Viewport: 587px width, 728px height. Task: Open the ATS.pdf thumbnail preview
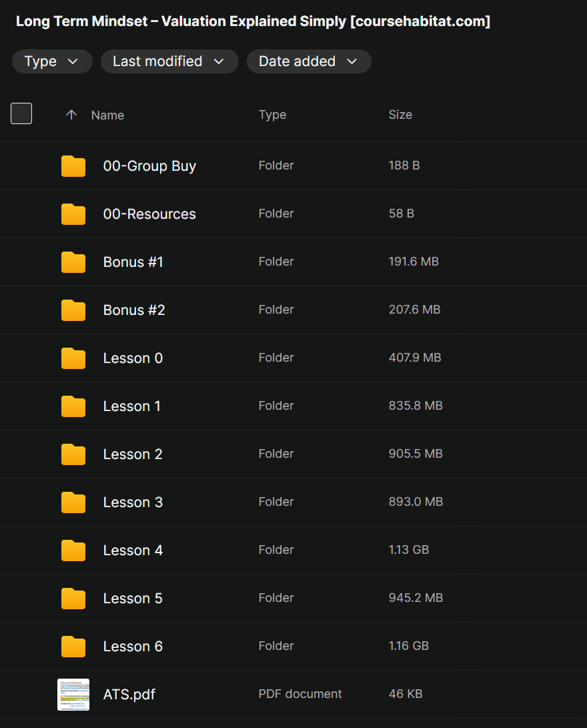[x=73, y=695]
